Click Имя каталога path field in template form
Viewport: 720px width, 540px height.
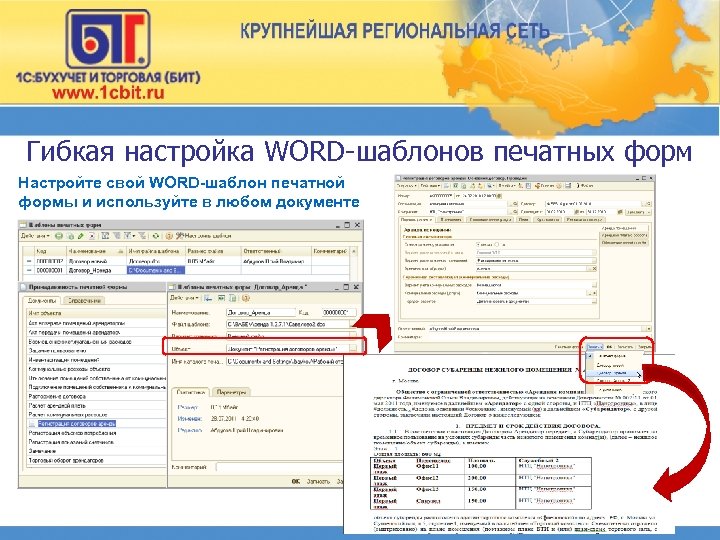(285, 362)
